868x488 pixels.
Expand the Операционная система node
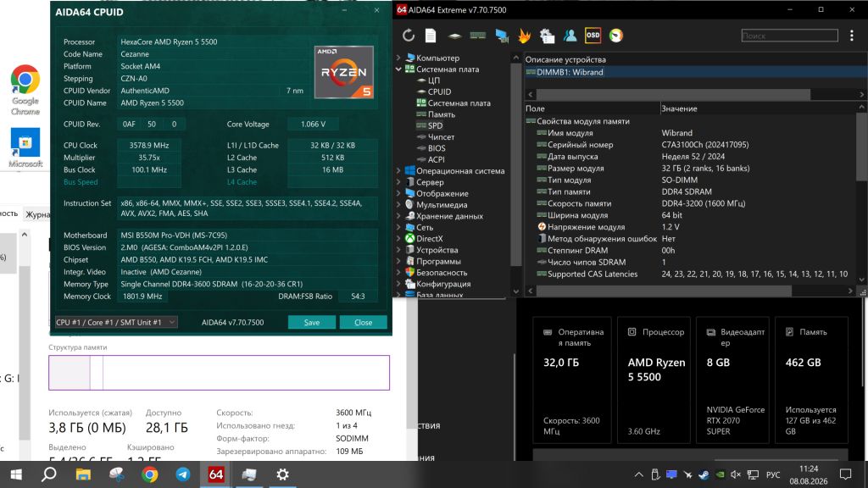[398, 170]
